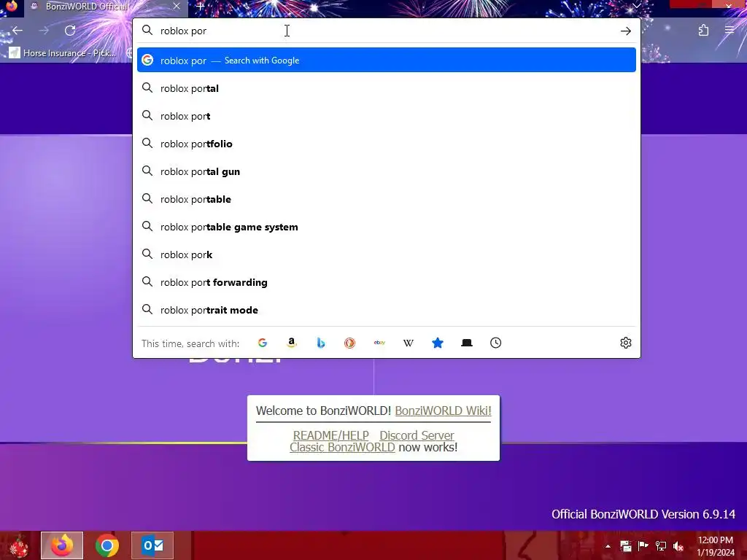
Task: Pick 'roblox portrait mode' suggestion
Action: 387,310
